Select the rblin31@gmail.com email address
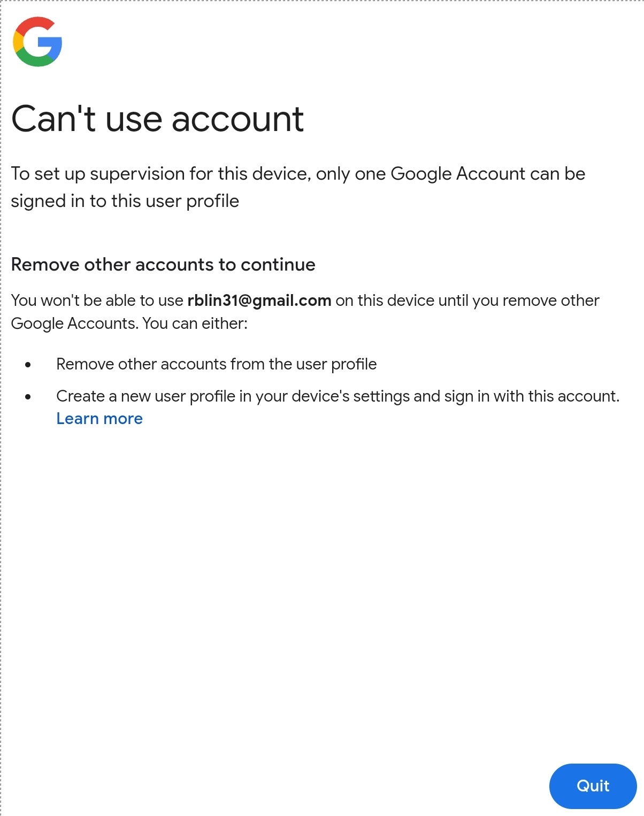The height and width of the screenshot is (816, 644). (259, 301)
